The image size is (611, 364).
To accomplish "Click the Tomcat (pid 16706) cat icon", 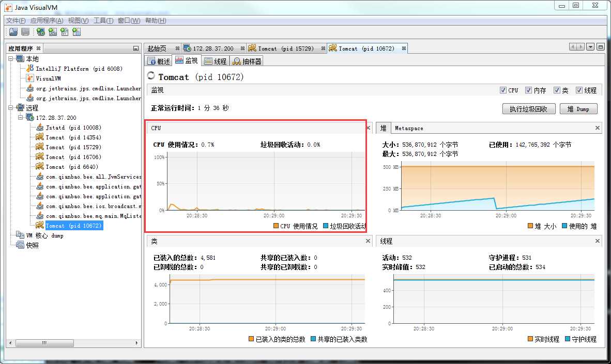I will (x=40, y=157).
